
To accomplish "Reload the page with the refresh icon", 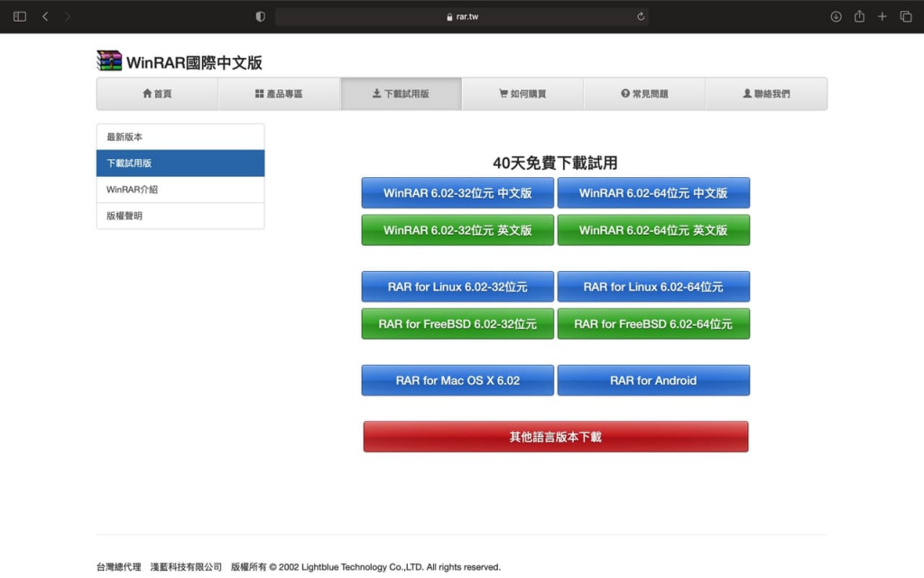I will [x=641, y=16].
